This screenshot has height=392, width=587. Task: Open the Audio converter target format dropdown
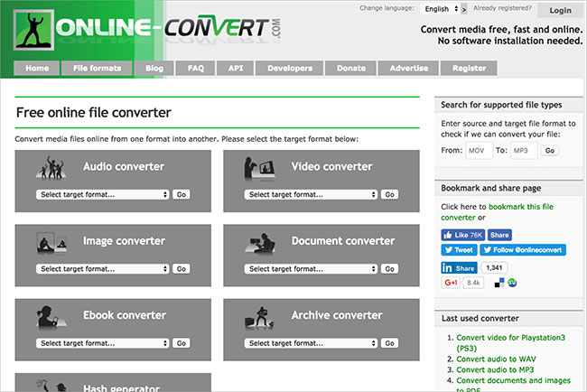[103, 194]
